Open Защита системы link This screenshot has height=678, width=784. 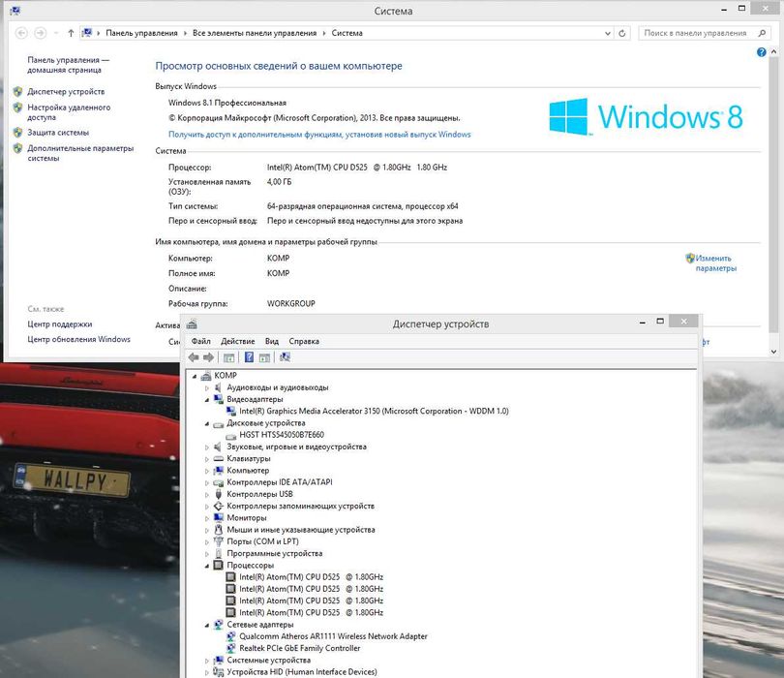[58, 133]
